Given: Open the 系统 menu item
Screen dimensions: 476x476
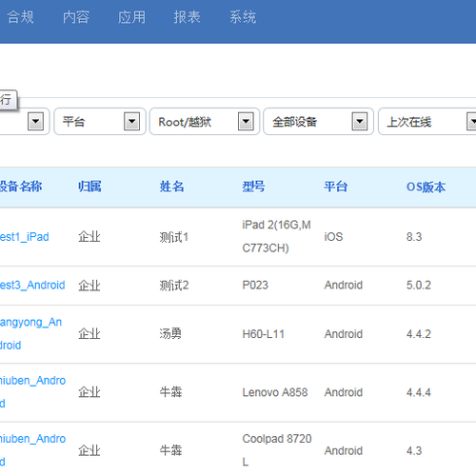Looking at the screenshot, I should click(x=243, y=17).
